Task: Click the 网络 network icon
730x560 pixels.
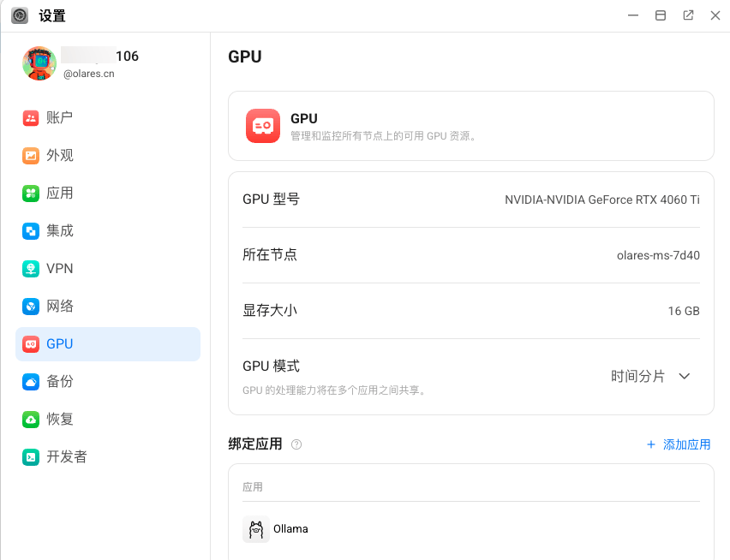Action: pyautogui.click(x=31, y=307)
